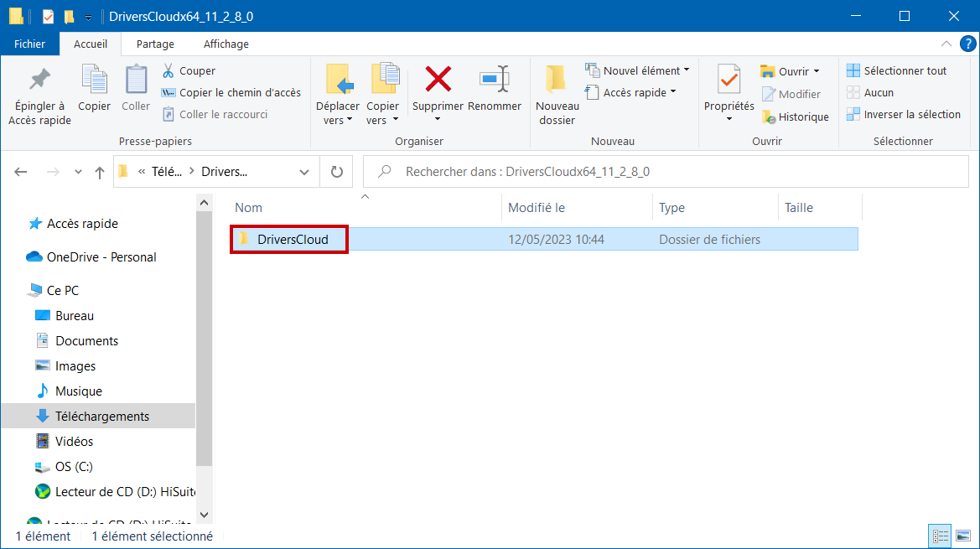Image resolution: width=980 pixels, height=549 pixels.
Task: Open Lecteur de CD (D:) HiSuite
Action: [115, 491]
